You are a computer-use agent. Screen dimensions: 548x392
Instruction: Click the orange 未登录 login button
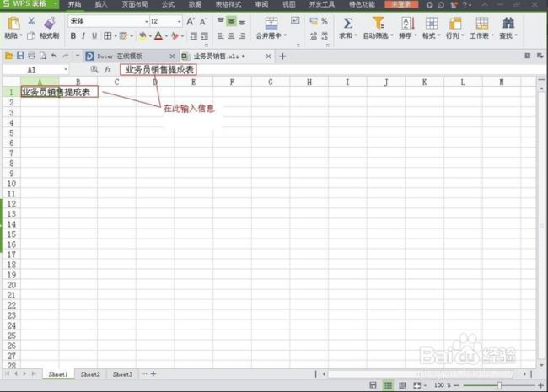[401, 4]
